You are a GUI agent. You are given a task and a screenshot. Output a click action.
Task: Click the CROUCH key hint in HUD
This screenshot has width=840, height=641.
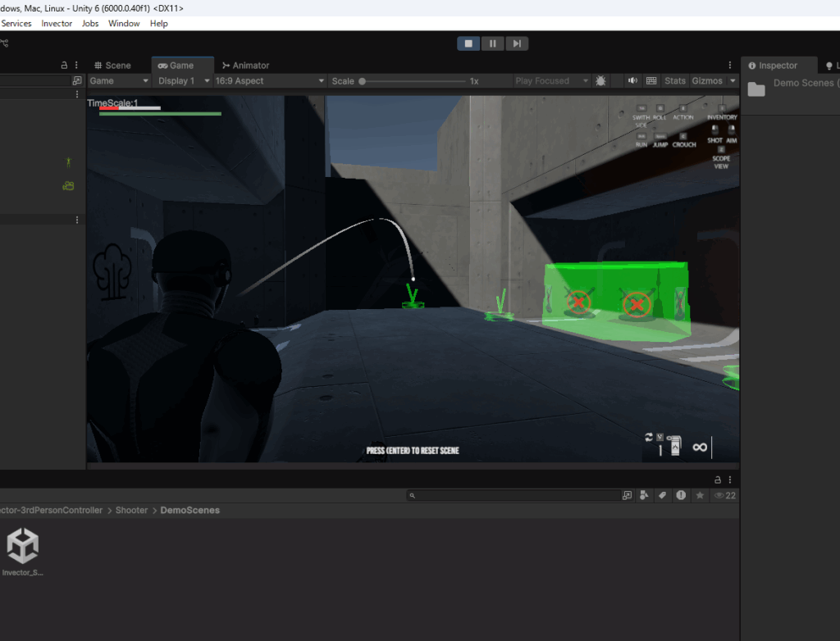(x=683, y=141)
